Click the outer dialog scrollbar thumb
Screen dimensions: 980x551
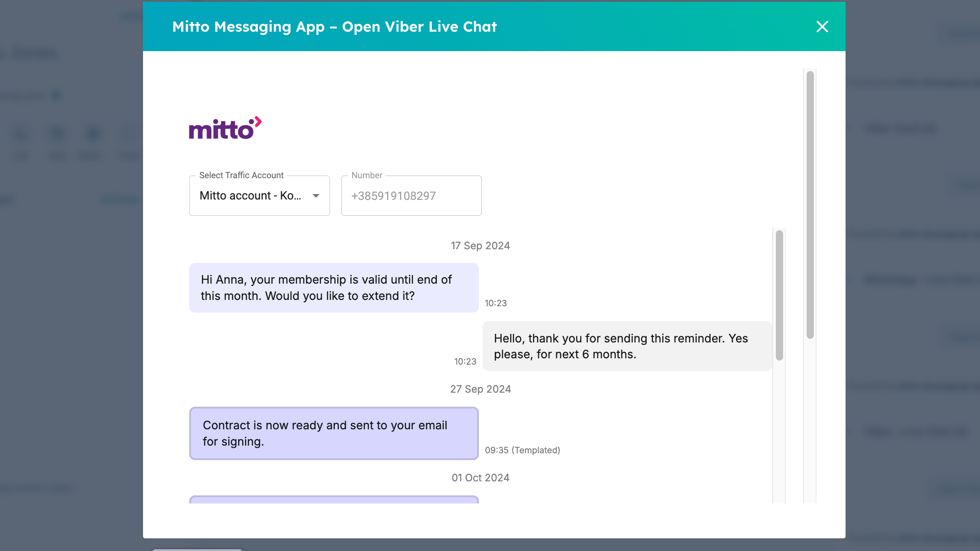pyautogui.click(x=810, y=204)
